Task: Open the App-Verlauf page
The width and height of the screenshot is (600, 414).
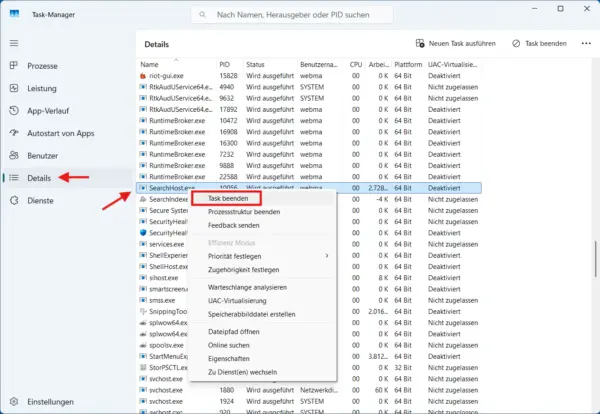Action: click(48, 111)
